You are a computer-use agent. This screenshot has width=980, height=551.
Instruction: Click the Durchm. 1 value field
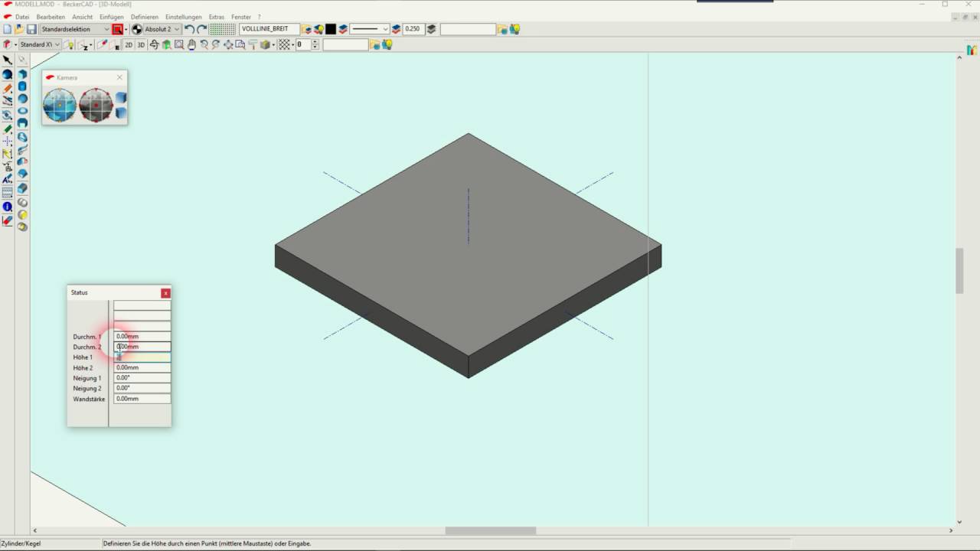pyautogui.click(x=142, y=336)
